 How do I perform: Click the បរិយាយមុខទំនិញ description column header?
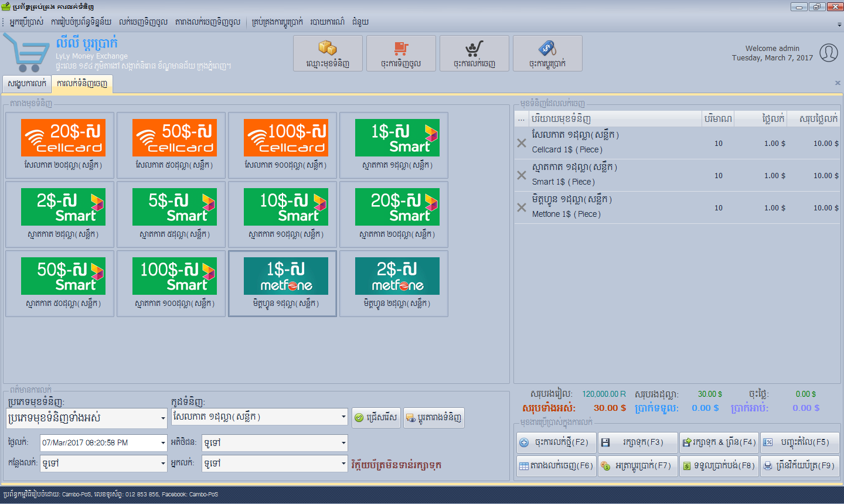click(615, 119)
